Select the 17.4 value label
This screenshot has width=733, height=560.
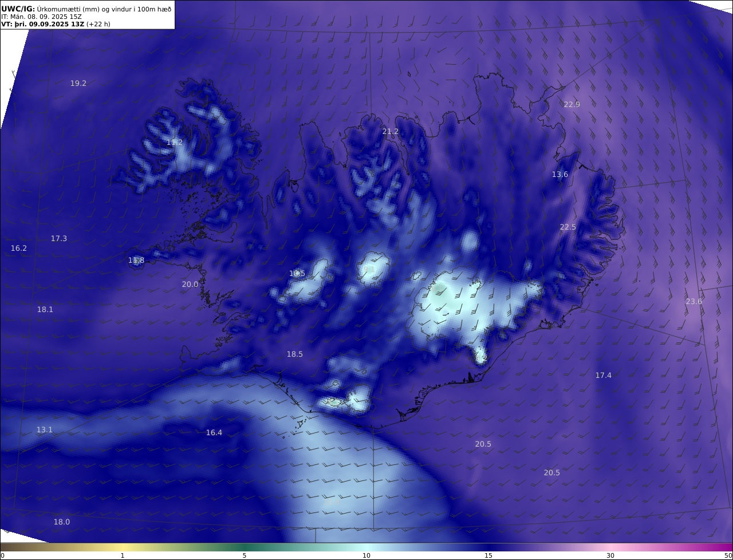click(x=604, y=376)
